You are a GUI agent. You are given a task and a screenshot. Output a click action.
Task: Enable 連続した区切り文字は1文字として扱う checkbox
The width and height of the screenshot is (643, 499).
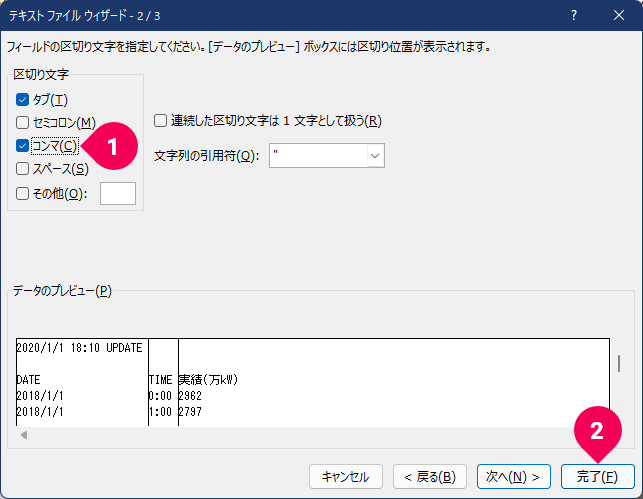pos(160,121)
